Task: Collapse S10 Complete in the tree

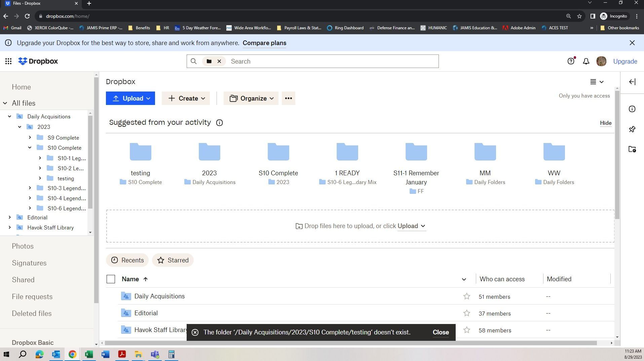Action: 30,147
